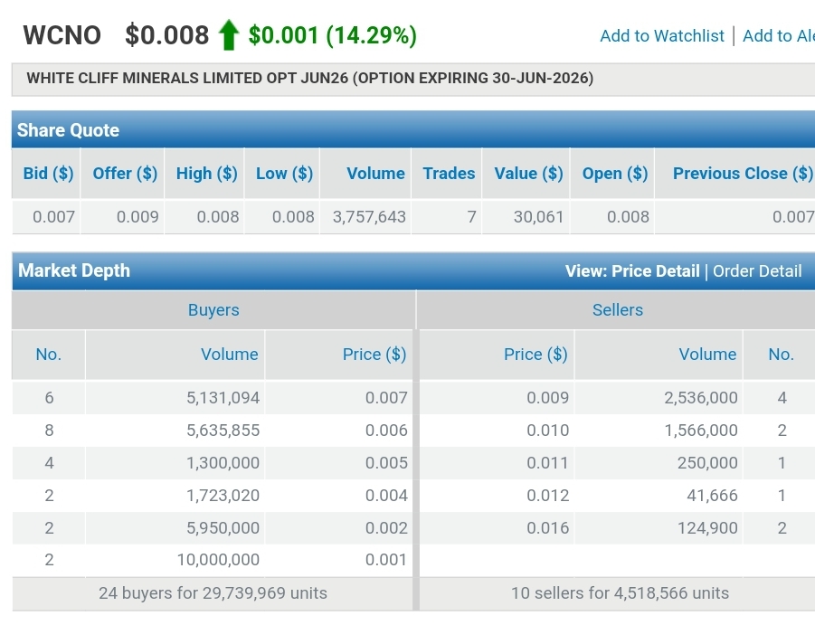Select seller price 0.016
This screenshot has height=644, width=815.
click(x=548, y=528)
